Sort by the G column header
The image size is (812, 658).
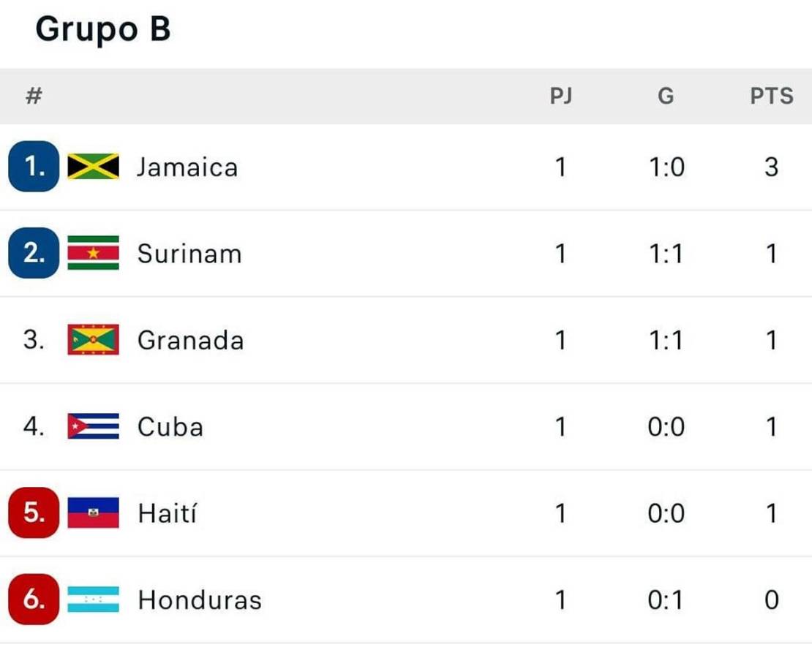pos(666,96)
